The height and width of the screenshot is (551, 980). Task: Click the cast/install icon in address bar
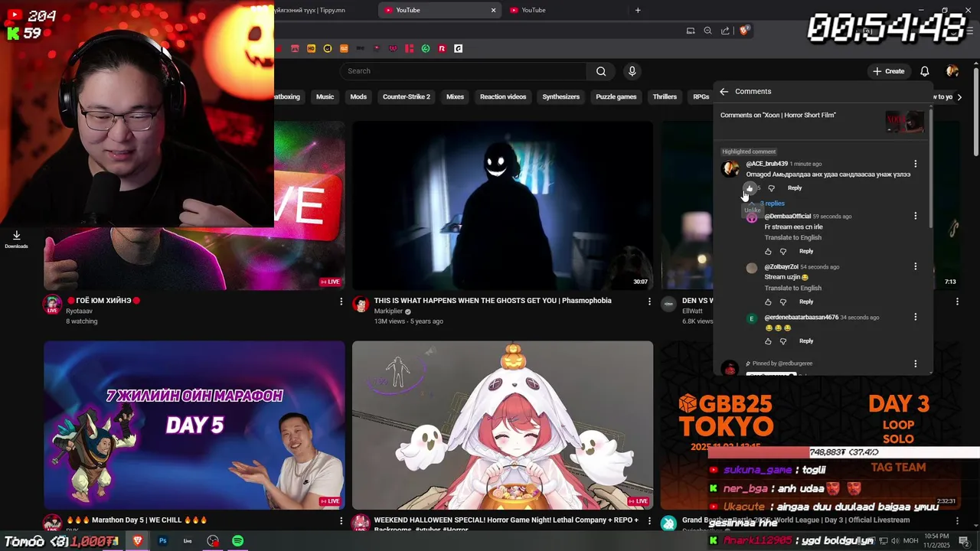pos(691,31)
